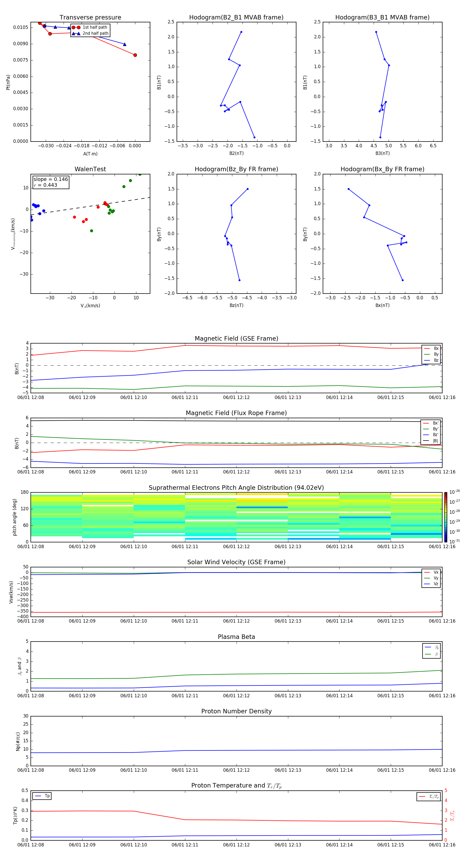Click the 'Bz' legend entry in the GSE magnetic field plot
The image size is (473, 868).
click(431, 360)
